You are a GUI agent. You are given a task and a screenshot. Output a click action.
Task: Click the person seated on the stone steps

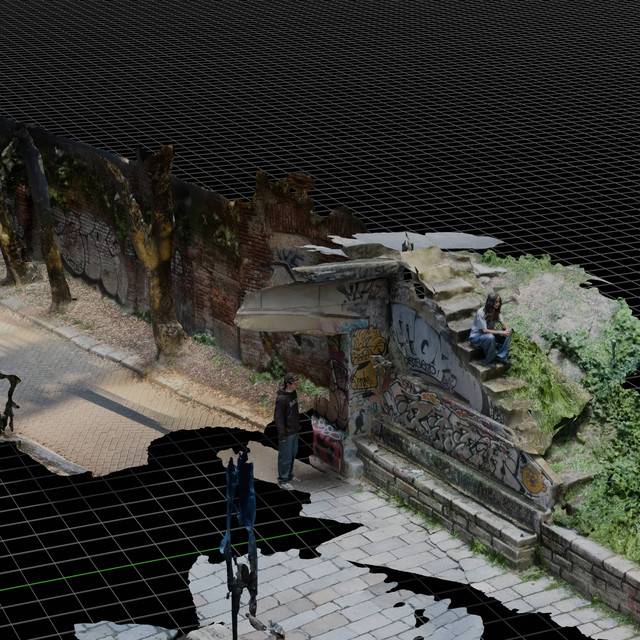(490, 330)
